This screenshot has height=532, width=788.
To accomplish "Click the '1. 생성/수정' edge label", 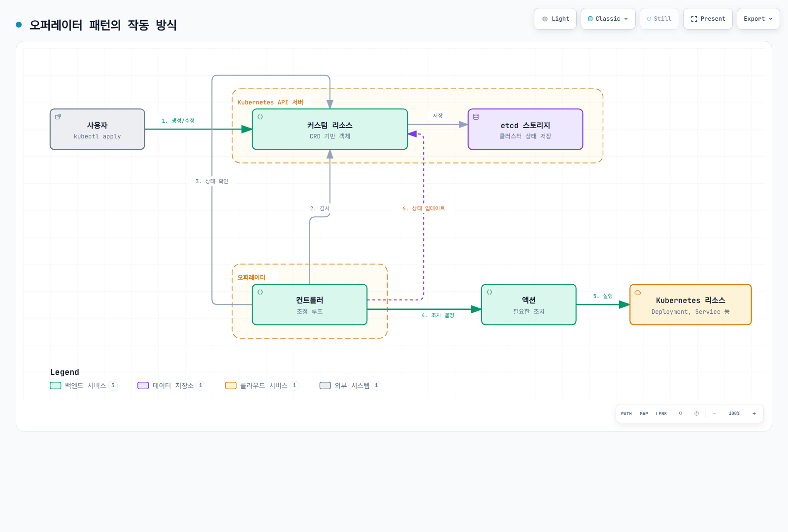I will point(178,121).
